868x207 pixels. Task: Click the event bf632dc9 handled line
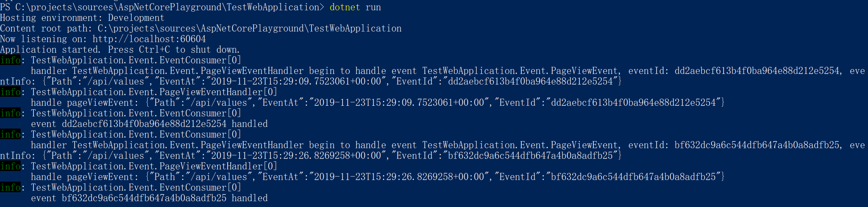[x=149, y=198]
